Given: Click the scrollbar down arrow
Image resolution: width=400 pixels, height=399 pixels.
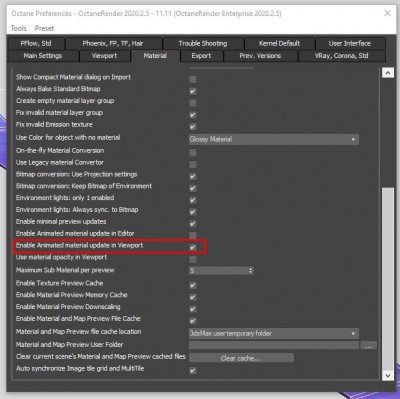Looking at the screenshot, I should coord(388,375).
